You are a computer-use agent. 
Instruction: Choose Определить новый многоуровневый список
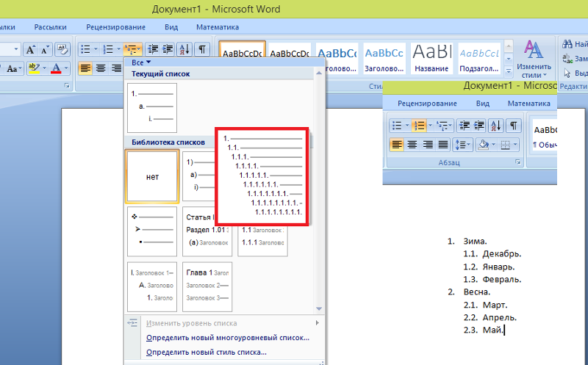click(x=228, y=338)
